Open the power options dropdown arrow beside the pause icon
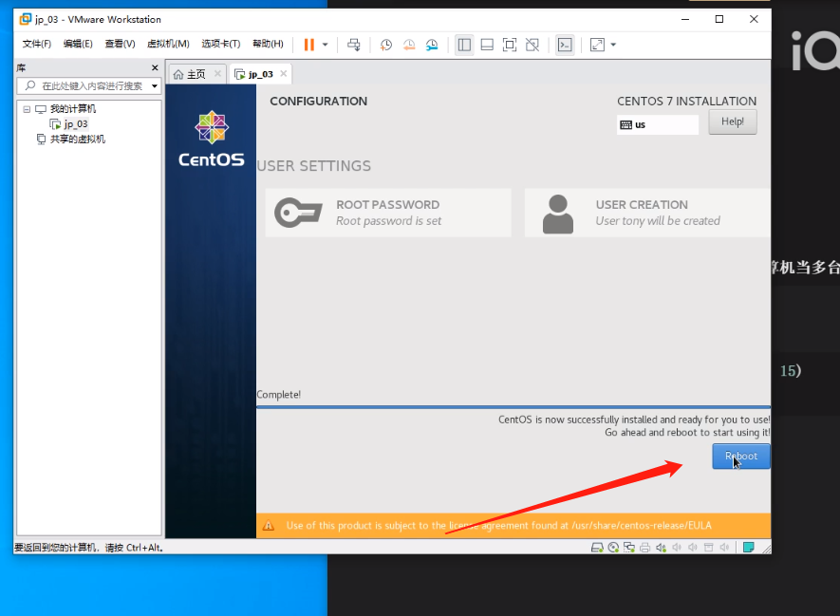 pos(326,45)
